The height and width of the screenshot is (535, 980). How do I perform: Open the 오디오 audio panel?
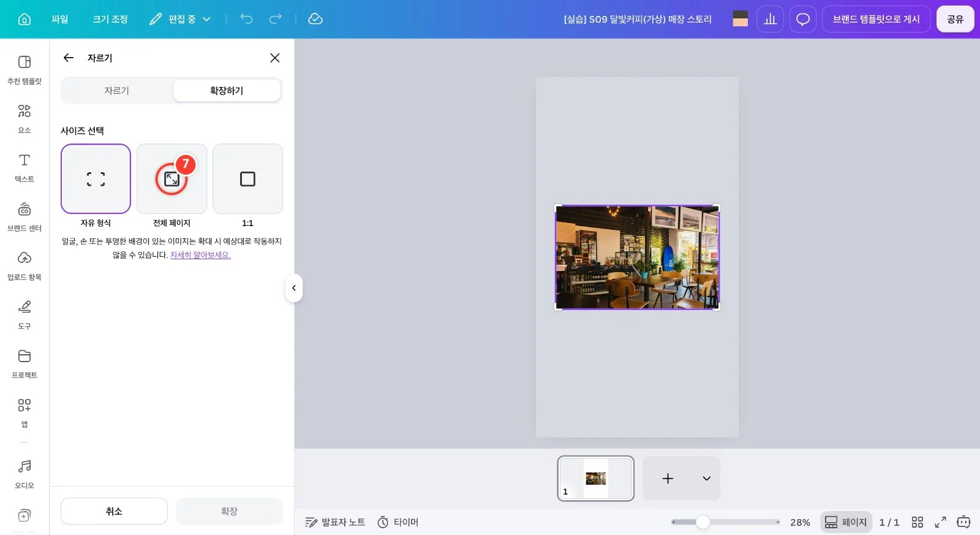pos(24,474)
